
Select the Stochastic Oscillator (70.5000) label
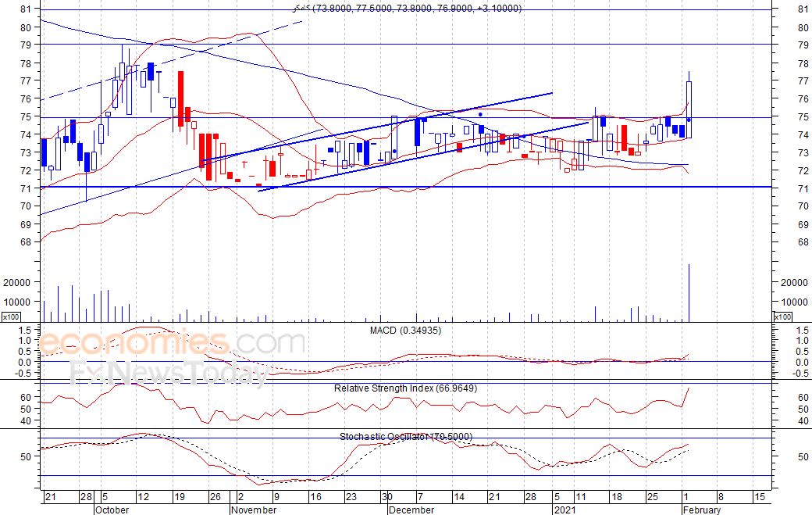tap(405, 437)
